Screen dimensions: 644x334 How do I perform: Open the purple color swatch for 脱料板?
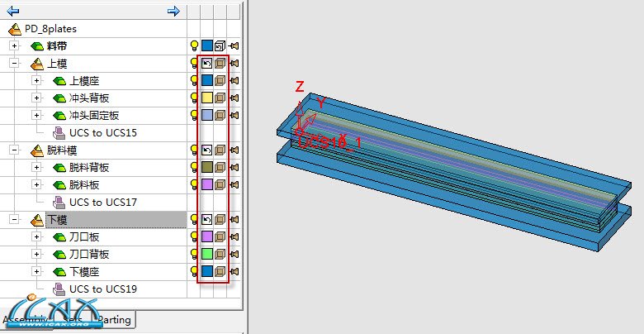click(x=207, y=184)
